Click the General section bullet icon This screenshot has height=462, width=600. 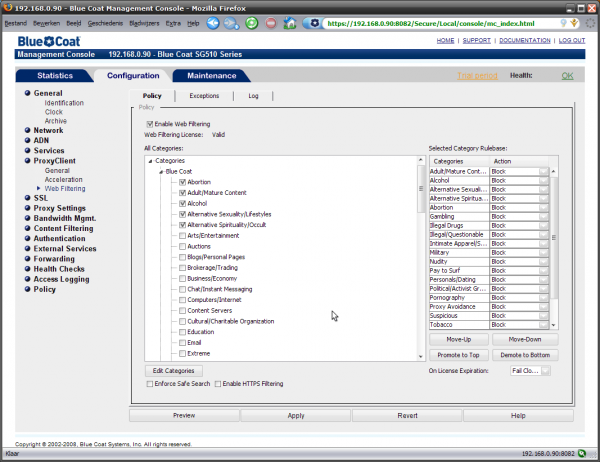coord(27,93)
